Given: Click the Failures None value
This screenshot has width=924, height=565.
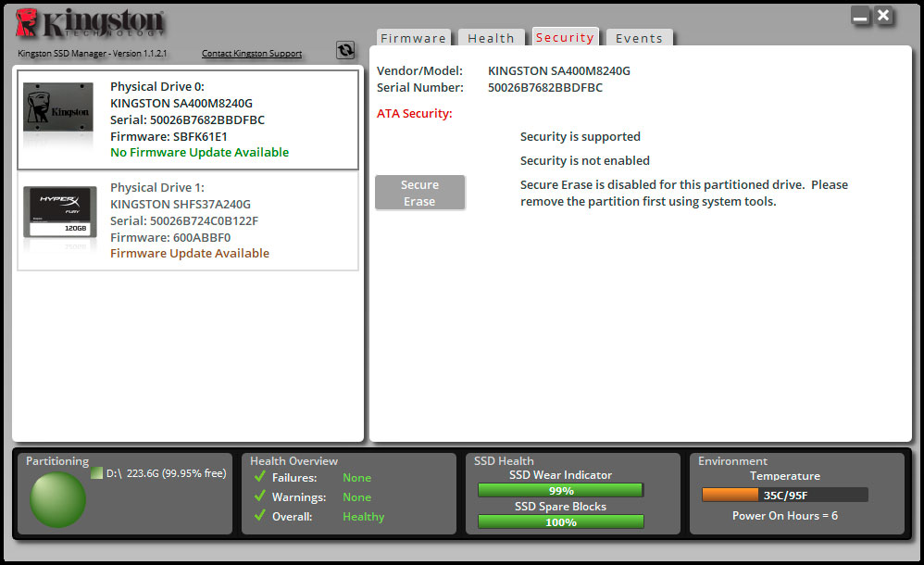Looking at the screenshot, I should coord(357,478).
